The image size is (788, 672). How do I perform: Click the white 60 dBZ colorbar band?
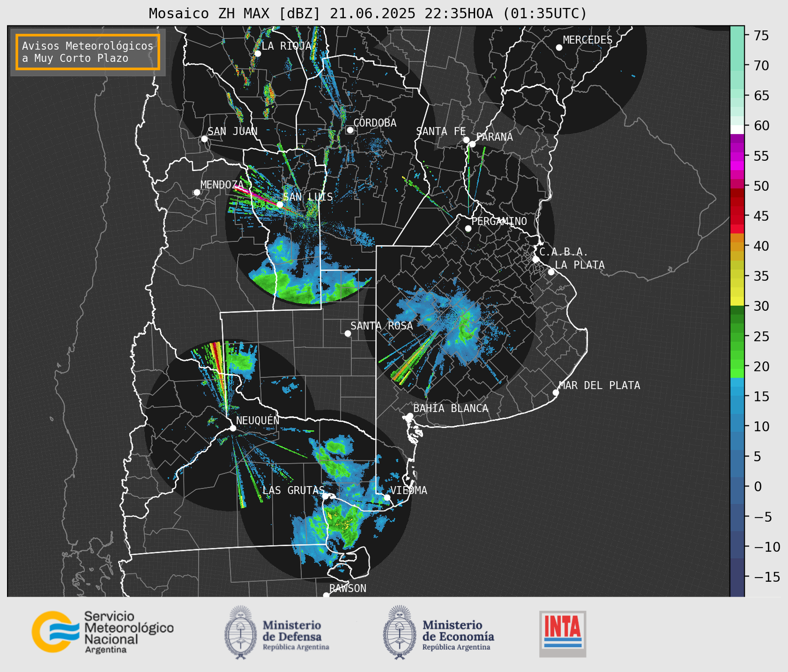click(x=737, y=129)
